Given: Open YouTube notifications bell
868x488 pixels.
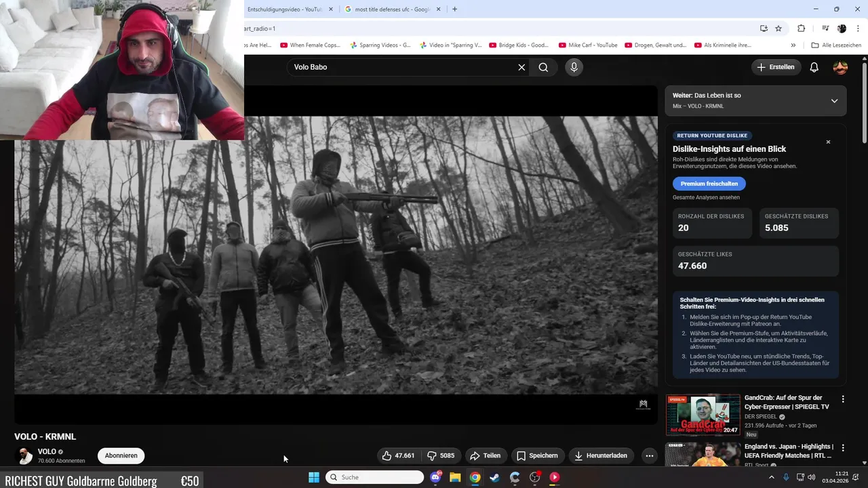Looking at the screenshot, I should tap(814, 67).
